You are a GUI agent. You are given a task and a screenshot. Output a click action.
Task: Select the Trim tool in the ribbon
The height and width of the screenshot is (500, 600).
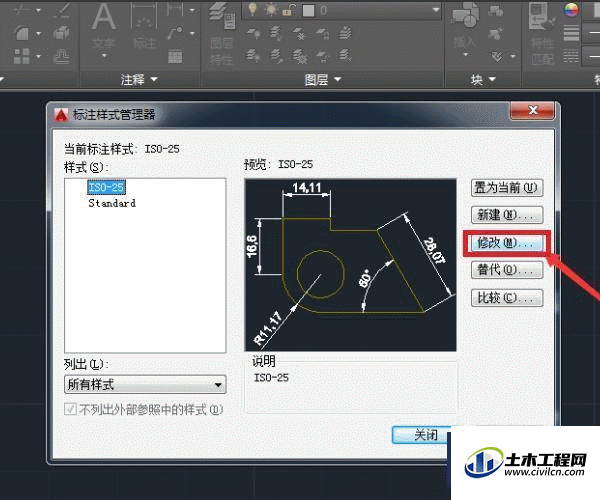(x=24, y=10)
